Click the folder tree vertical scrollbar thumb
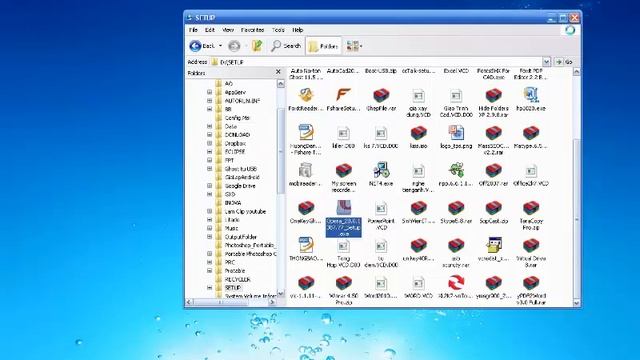 [280, 151]
